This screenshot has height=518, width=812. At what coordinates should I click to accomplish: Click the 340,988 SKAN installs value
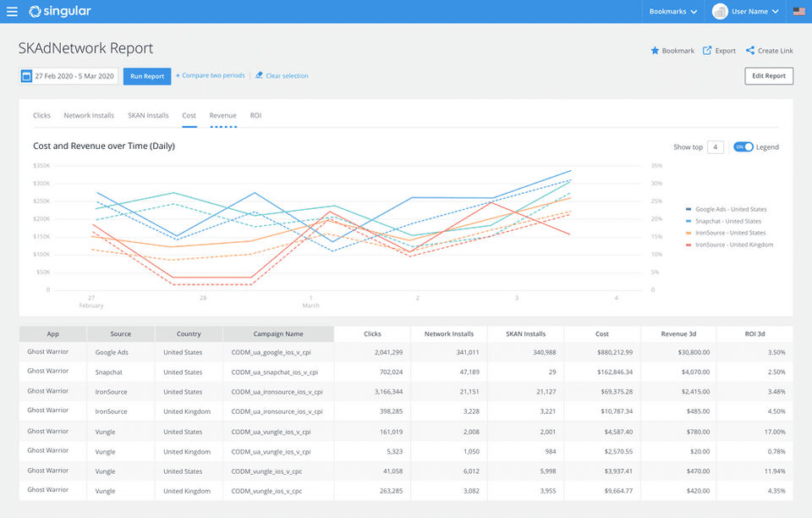click(544, 352)
